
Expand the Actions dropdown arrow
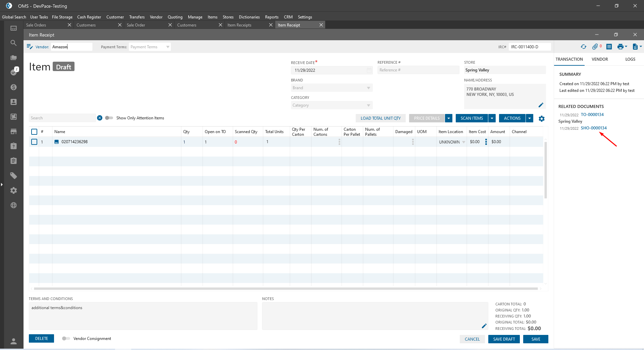click(530, 118)
